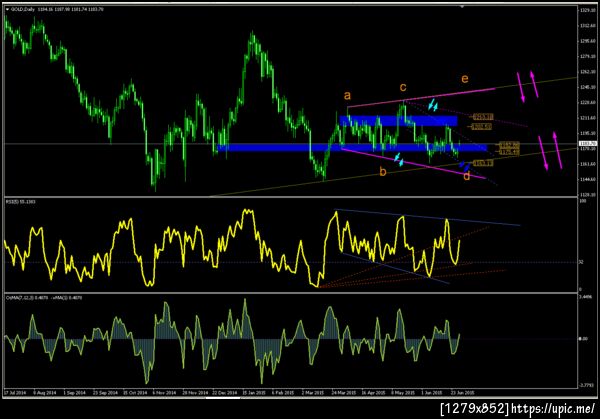This screenshot has width=600, height=419.
Task: Click the highlighted current price 1183.70 tag
Action: 587,143
